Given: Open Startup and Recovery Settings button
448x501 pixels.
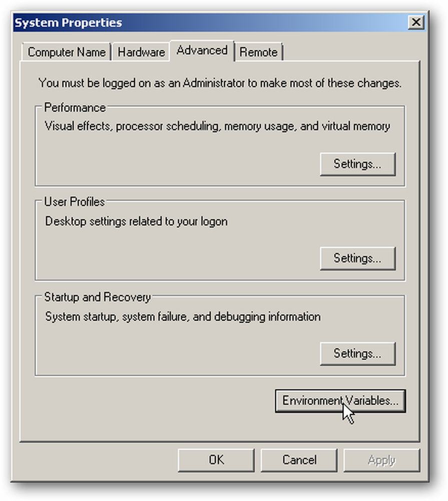Looking at the screenshot, I should [x=357, y=353].
